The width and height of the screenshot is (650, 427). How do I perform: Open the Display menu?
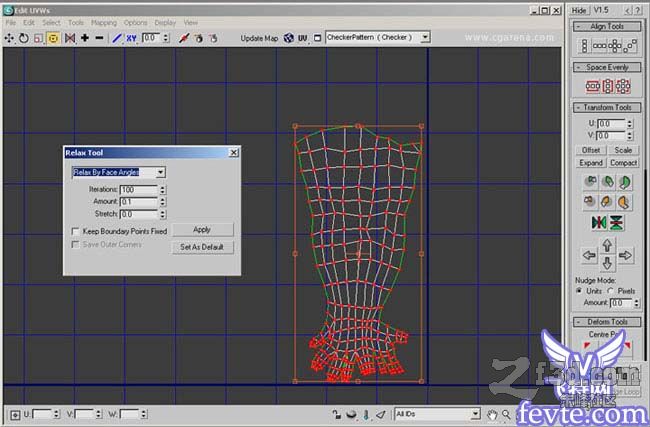pyautogui.click(x=165, y=22)
